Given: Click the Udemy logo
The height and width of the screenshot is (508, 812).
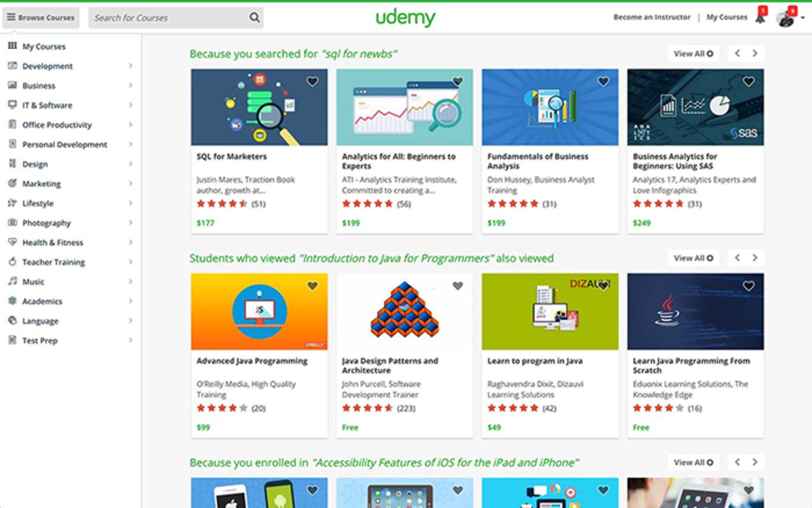Looking at the screenshot, I should pos(406,17).
